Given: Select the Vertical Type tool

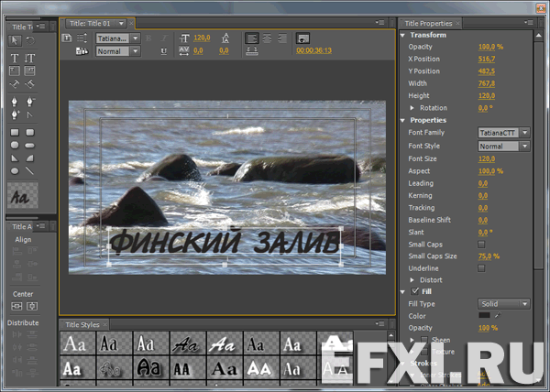Looking at the screenshot, I should 30,58.
